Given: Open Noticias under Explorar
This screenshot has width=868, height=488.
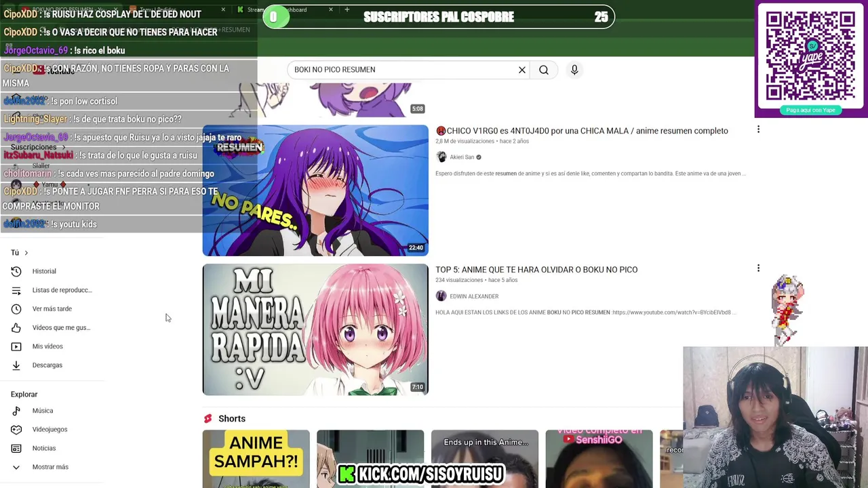Looking at the screenshot, I should click(43, 448).
